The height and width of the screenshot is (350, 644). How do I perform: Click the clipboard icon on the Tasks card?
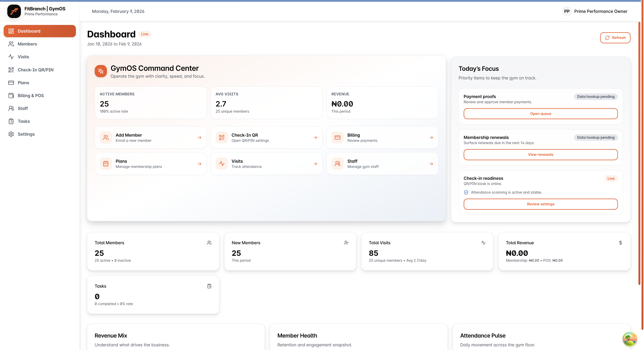[x=209, y=286]
